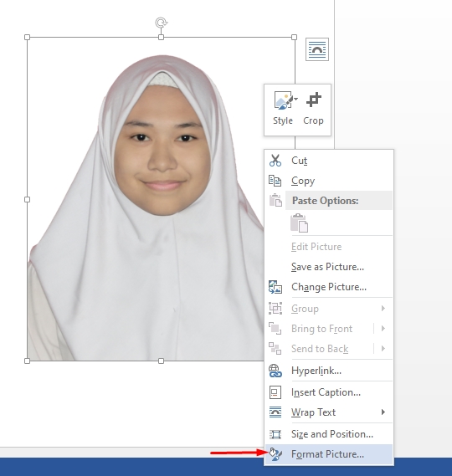Click the Size and Position icon

point(275,434)
